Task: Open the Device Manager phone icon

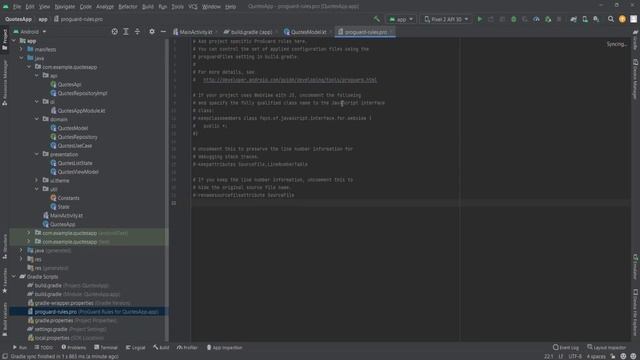Action: coord(585,19)
